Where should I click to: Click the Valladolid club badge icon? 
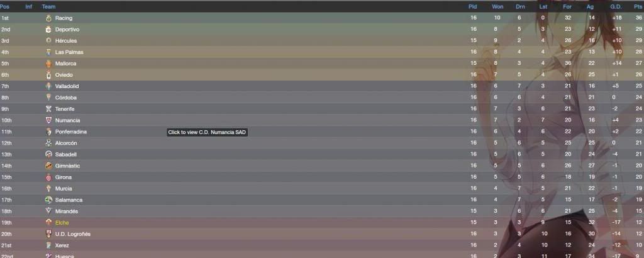click(x=48, y=86)
